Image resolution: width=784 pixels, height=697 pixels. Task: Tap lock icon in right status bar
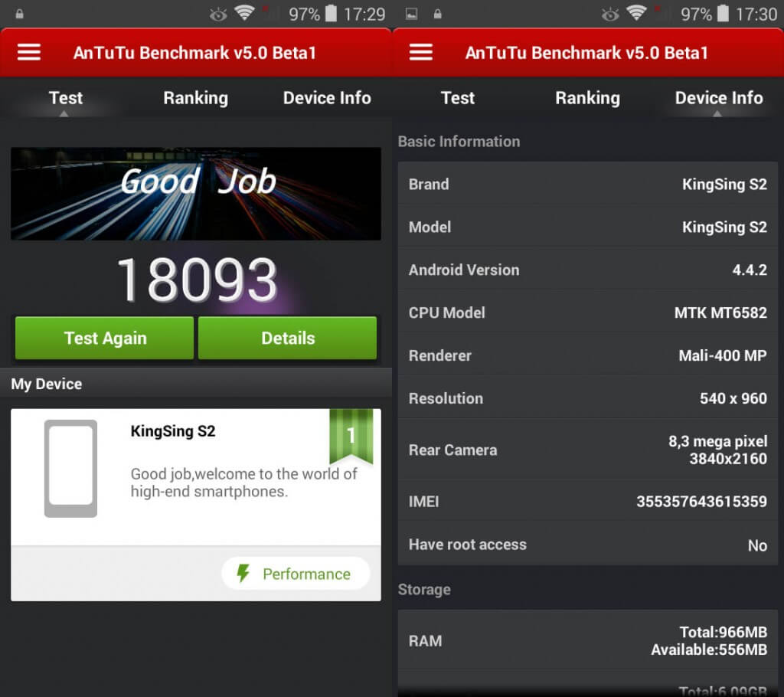coord(437,14)
